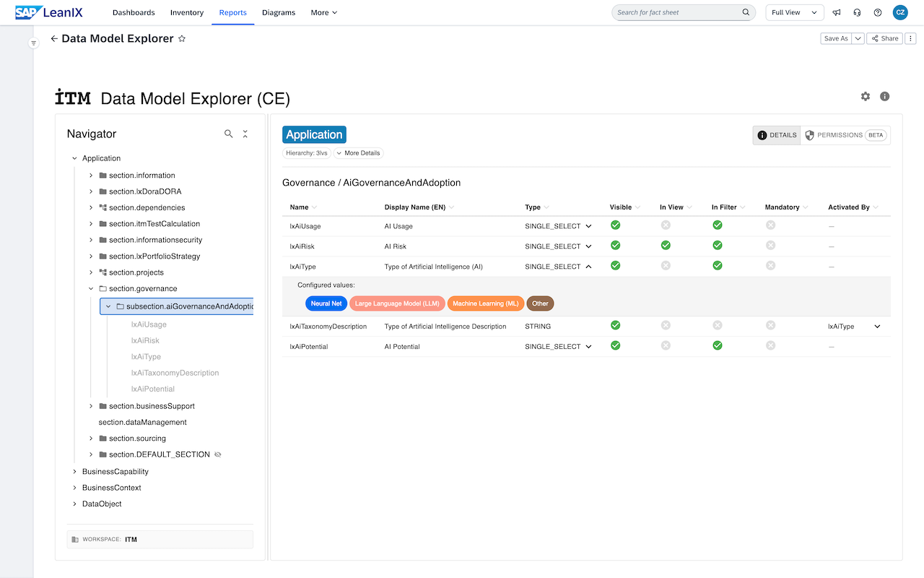924x578 pixels.
Task: Click the In View checkmark for lxAiRisk
Action: tap(666, 246)
